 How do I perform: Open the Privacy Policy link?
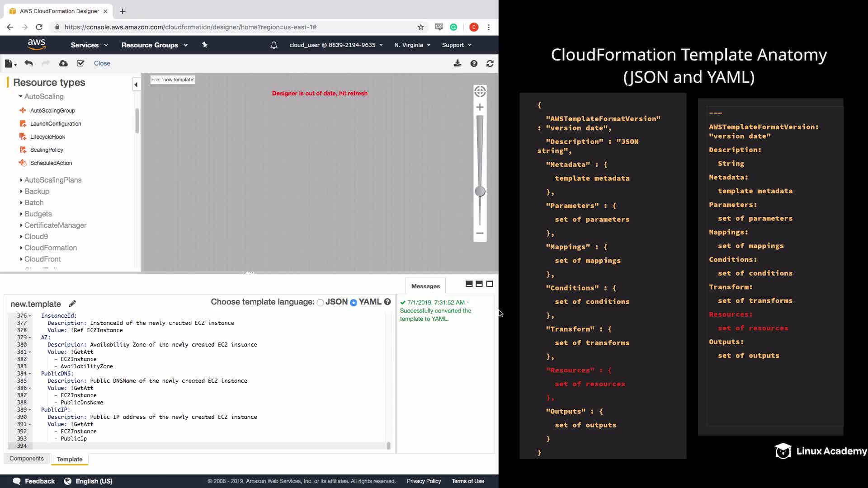[x=423, y=481]
